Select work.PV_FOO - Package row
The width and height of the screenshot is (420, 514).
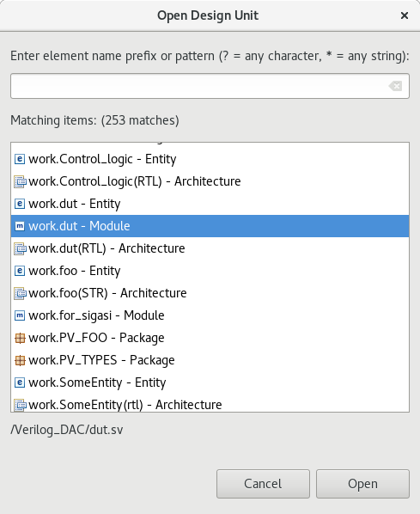click(x=210, y=338)
